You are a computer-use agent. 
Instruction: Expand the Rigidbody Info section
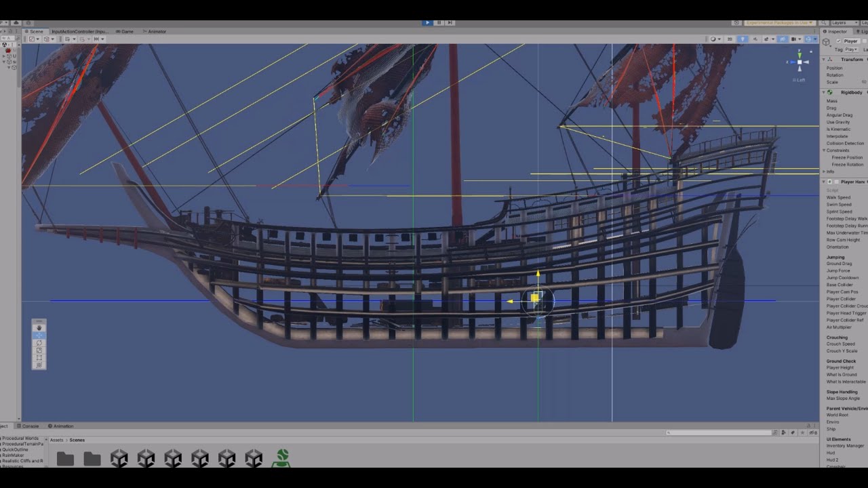point(825,171)
